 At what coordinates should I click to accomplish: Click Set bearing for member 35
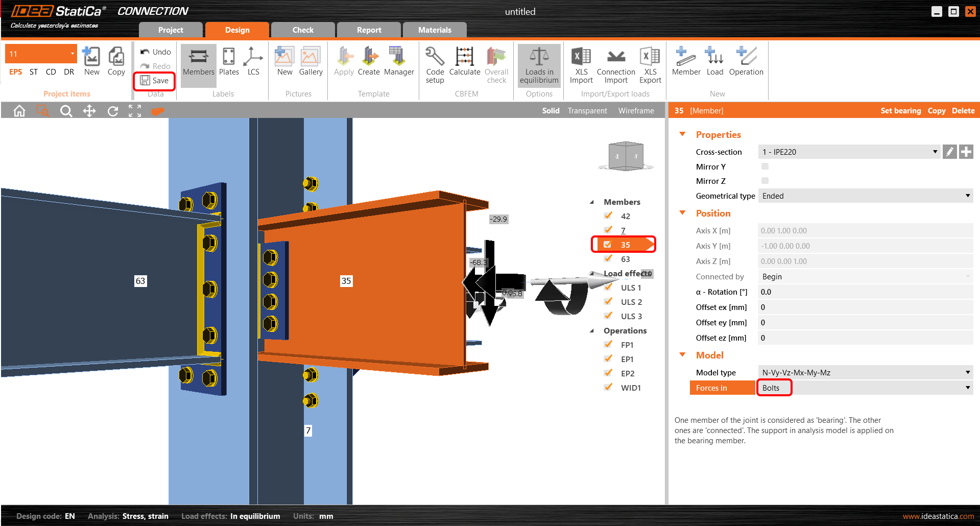click(x=900, y=110)
